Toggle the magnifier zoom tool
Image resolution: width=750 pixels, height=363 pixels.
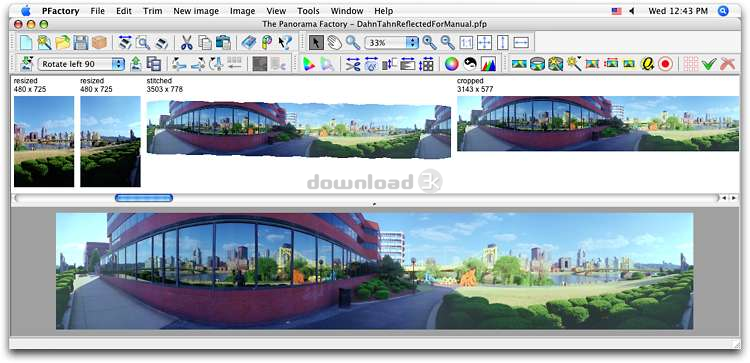click(x=353, y=43)
